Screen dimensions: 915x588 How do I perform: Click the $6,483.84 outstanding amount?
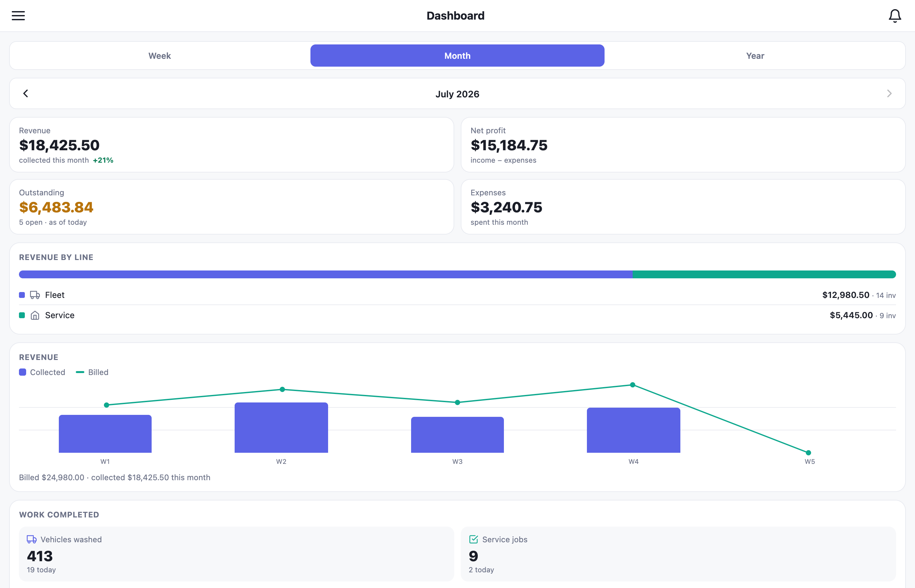coord(56,207)
